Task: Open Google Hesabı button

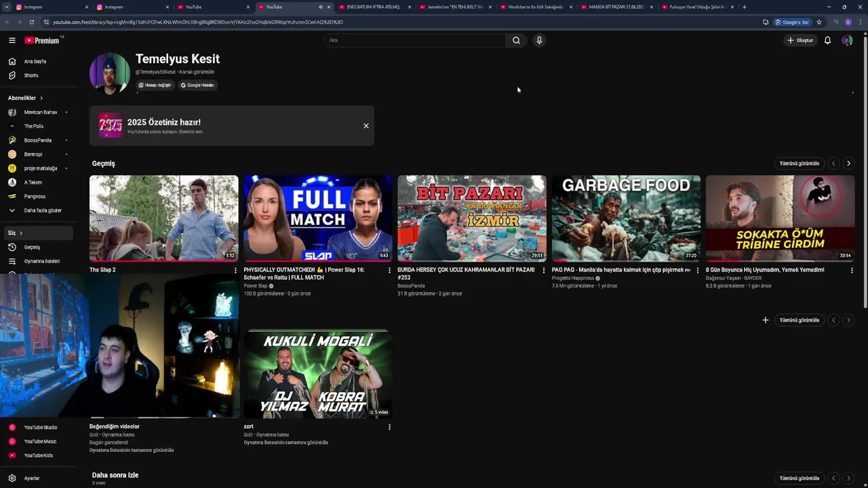Action: point(197,85)
